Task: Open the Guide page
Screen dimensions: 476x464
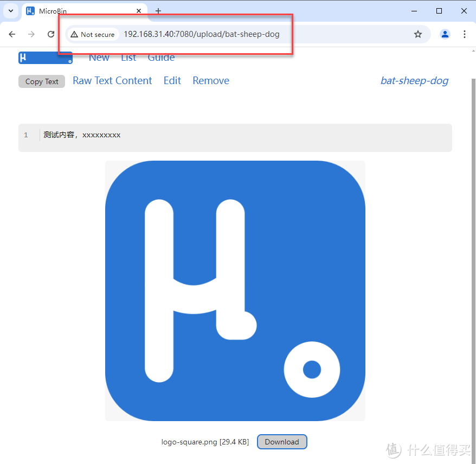Action: point(161,57)
